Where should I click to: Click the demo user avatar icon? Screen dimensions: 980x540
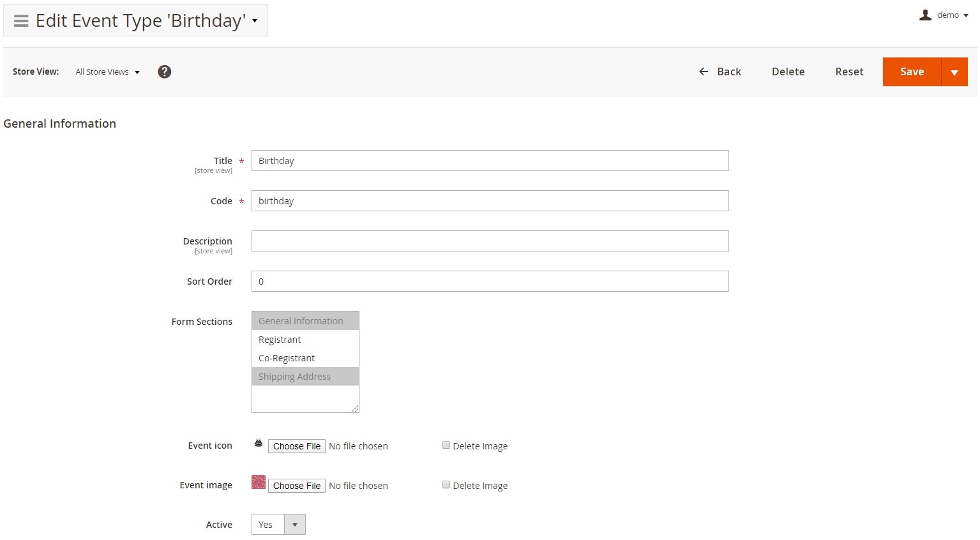click(x=925, y=15)
